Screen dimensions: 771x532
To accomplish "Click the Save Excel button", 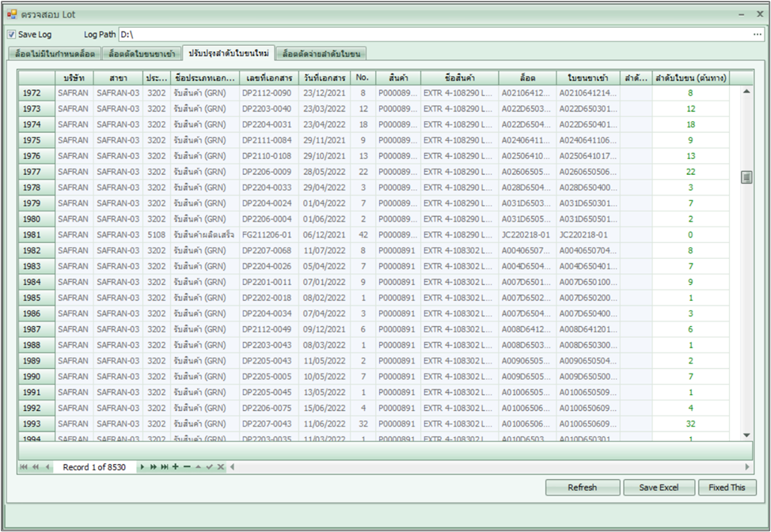I will (659, 488).
